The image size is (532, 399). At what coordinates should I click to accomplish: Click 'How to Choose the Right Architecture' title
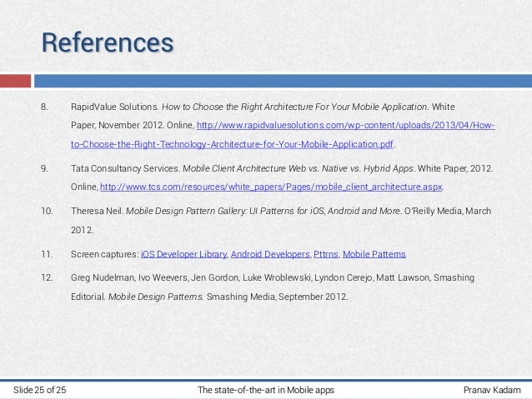tap(237, 107)
